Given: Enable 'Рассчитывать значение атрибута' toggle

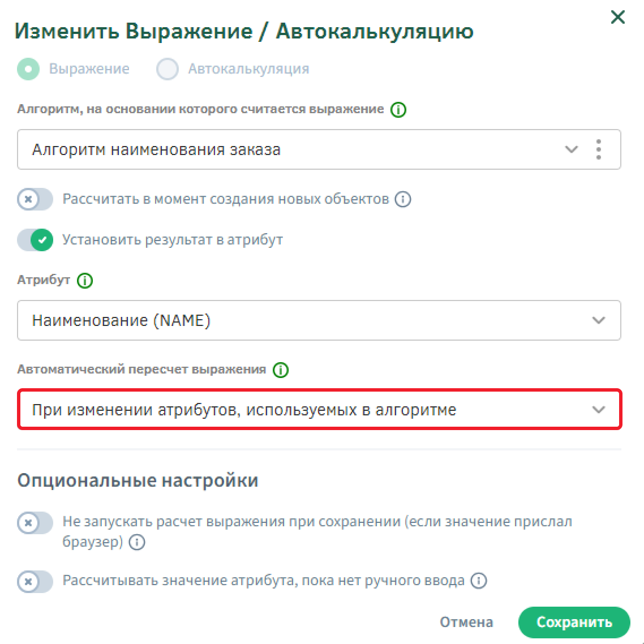Looking at the screenshot, I should [35, 581].
